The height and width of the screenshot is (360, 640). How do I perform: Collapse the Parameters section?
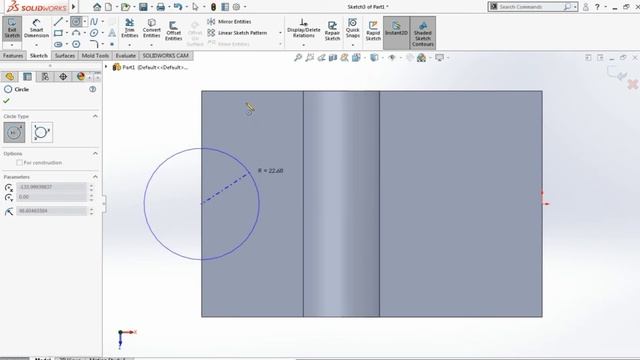[95, 177]
